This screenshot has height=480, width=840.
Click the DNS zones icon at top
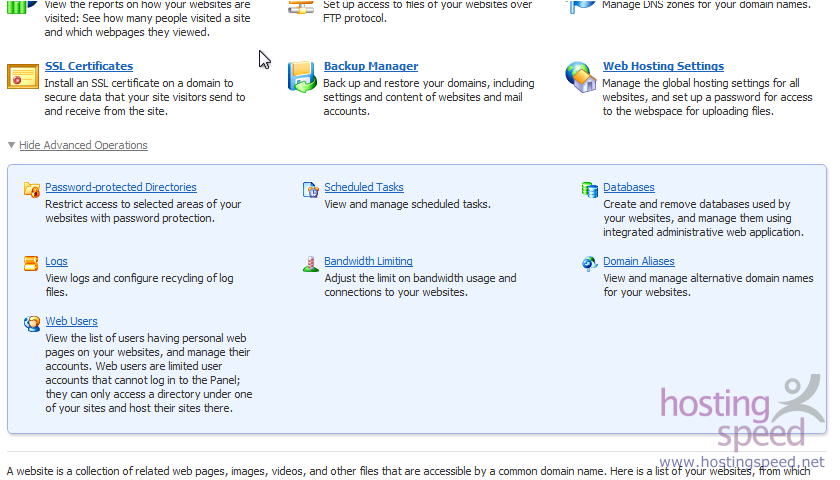[581, 7]
